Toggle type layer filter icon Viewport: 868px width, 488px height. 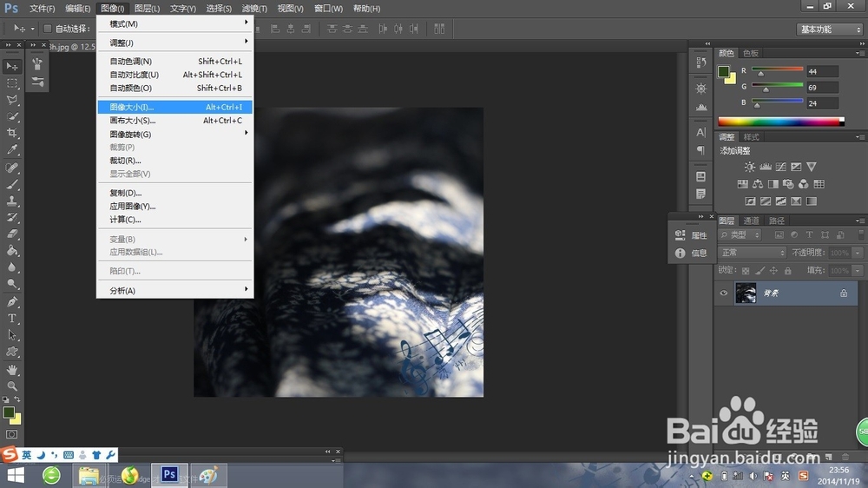coord(809,234)
